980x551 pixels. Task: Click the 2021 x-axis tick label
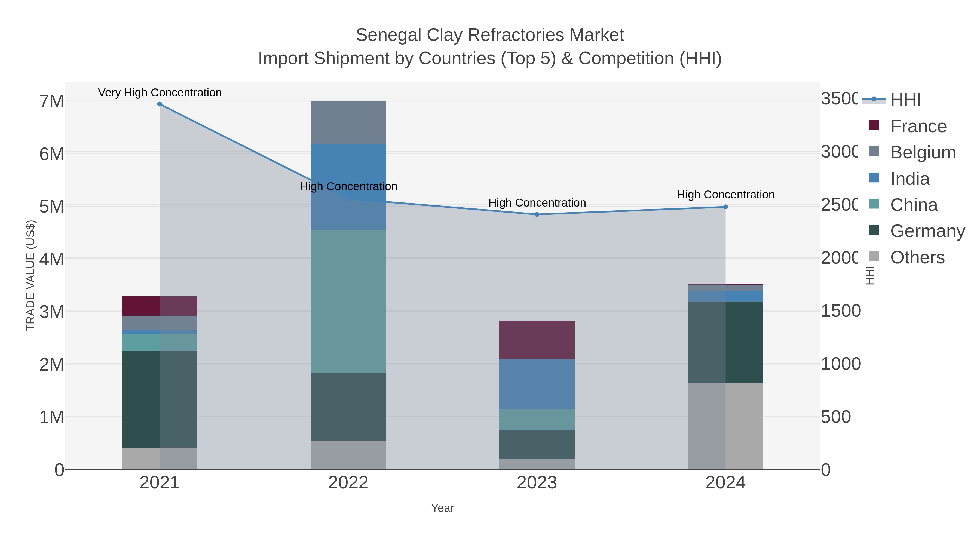tap(160, 483)
